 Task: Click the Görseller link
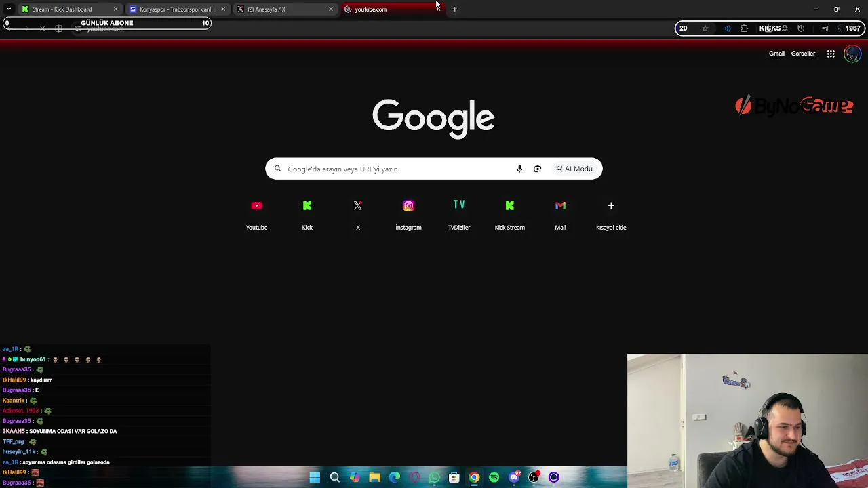803,54
